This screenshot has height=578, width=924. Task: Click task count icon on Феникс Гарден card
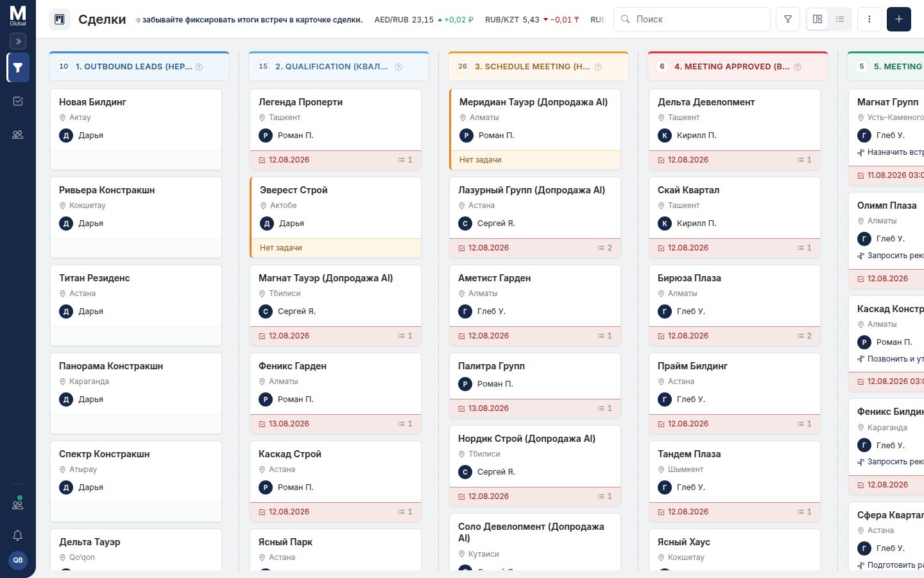402,424
